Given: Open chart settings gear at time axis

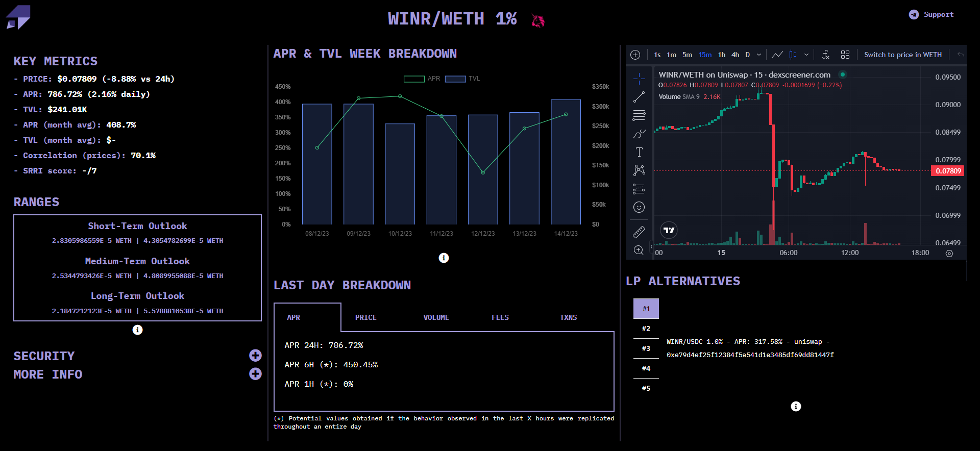Looking at the screenshot, I should click(x=949, y=253).
